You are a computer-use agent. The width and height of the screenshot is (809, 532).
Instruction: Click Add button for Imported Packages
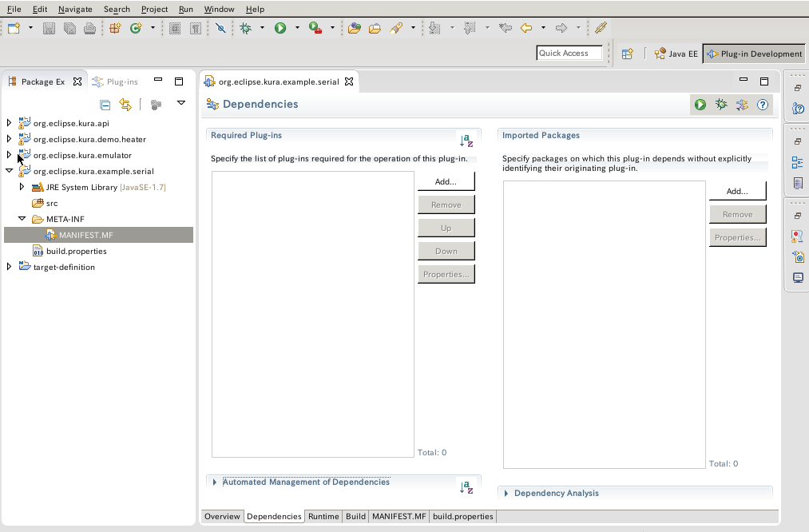click(x=737, y=192)
